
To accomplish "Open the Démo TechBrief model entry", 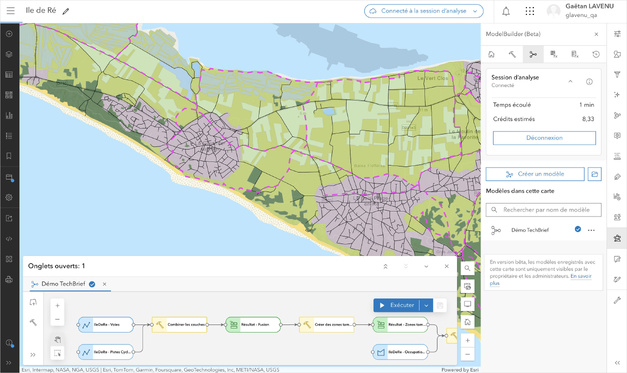I will tap(529, 230).
